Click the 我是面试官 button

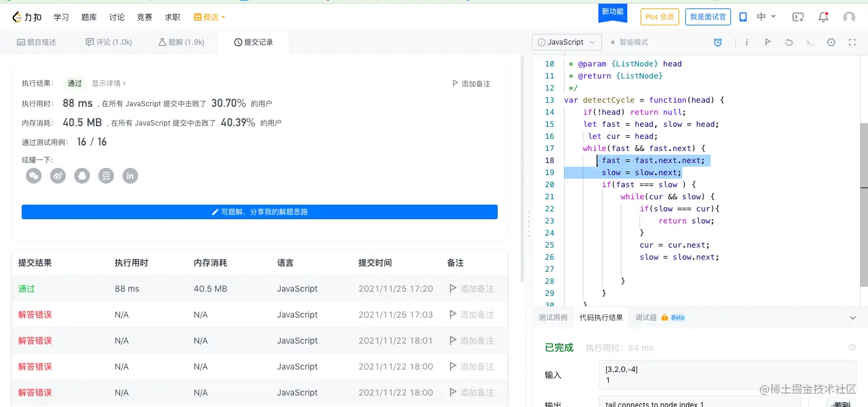[x=708, y=17]
